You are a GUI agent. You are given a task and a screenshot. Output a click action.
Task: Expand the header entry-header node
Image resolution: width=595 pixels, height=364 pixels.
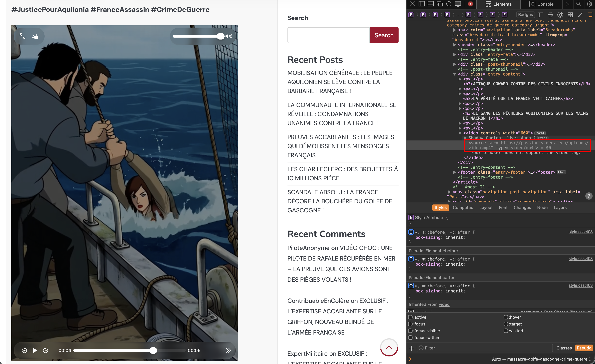(x=454, y=45)
